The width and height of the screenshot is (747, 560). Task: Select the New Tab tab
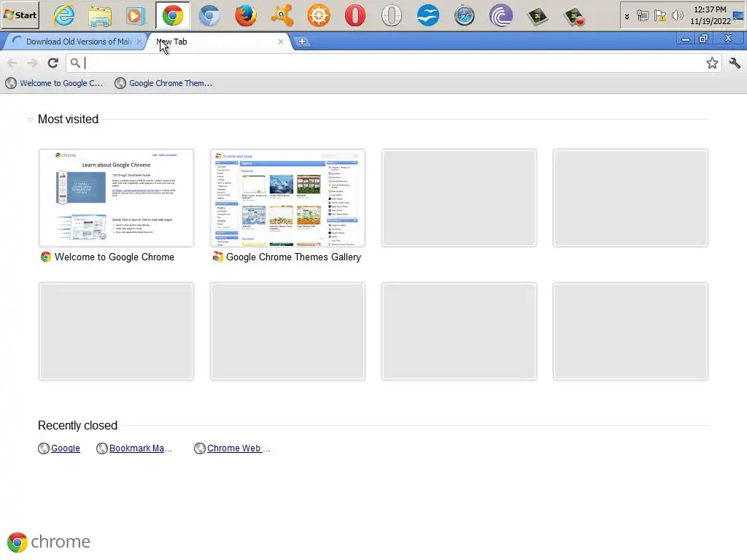tap(219, 42)
